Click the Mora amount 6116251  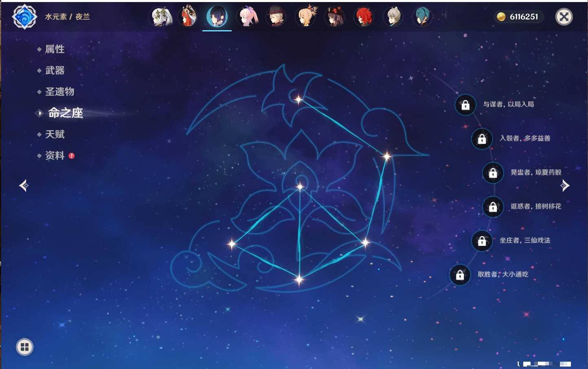pyautogui.click(x=524, y=17)
